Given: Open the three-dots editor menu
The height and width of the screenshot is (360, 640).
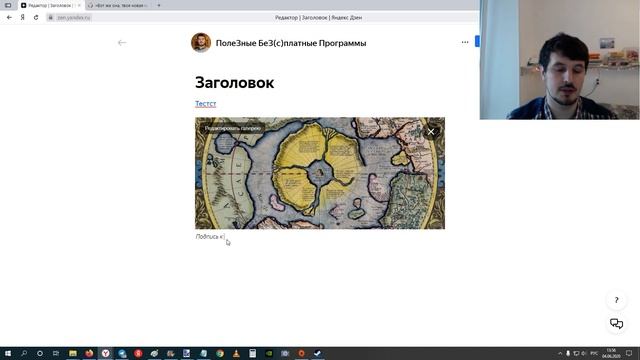Looking at the screenshot, I should (465, 42).
